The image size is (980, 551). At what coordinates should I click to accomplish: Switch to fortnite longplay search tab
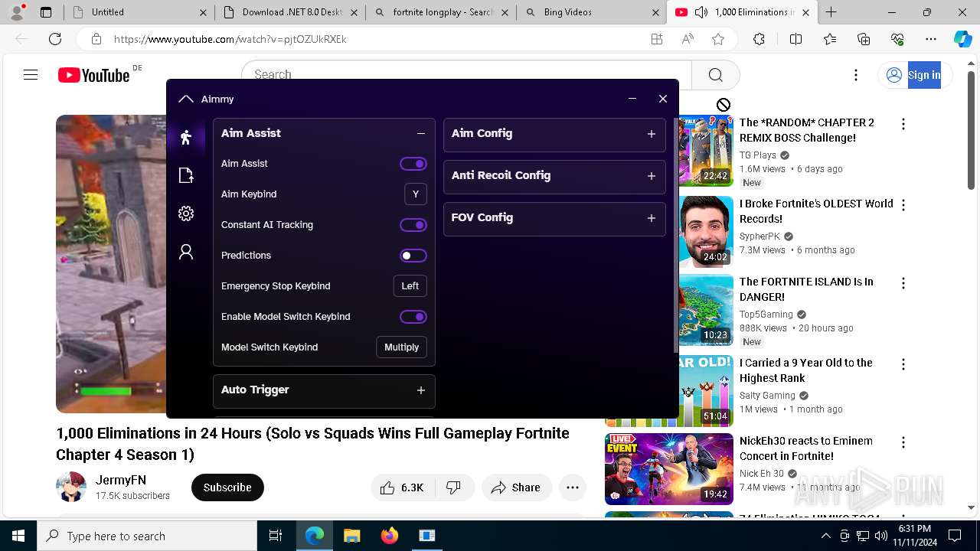point(442,12)
